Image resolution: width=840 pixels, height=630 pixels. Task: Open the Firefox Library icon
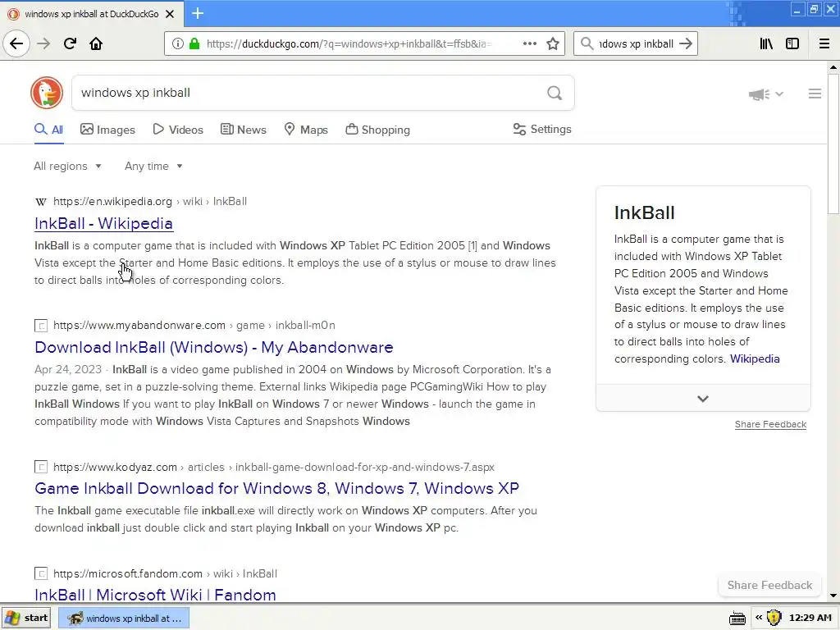(x=766, y=43)
